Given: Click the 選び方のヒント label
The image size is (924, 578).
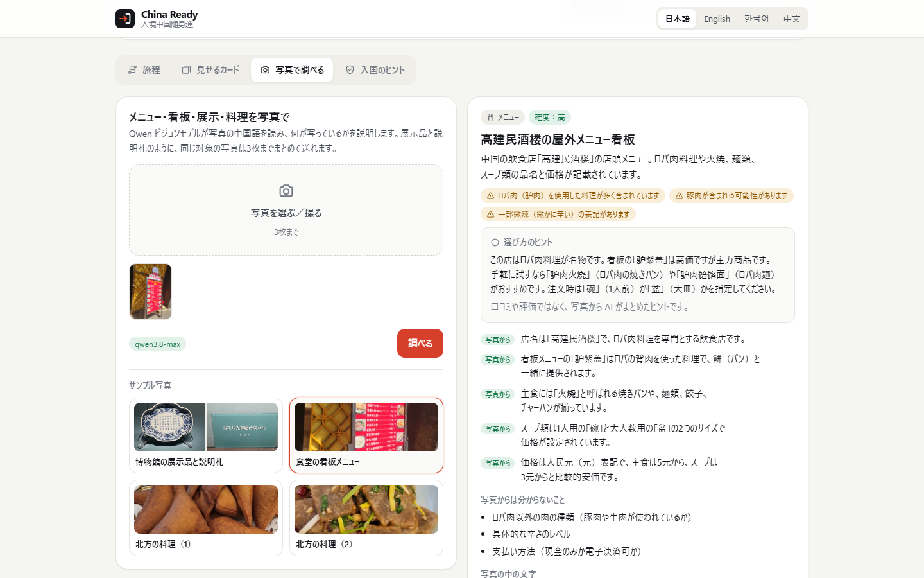Looking at the screenshot, I should pos(528,243).
